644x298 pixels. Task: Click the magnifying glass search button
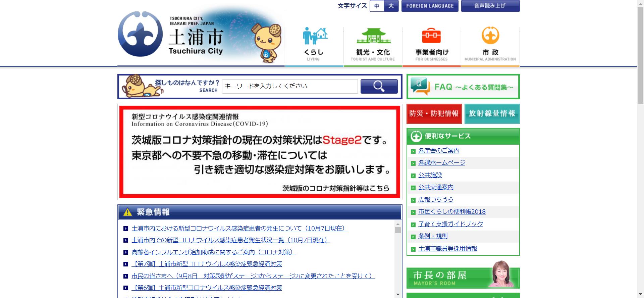point(379,86)
